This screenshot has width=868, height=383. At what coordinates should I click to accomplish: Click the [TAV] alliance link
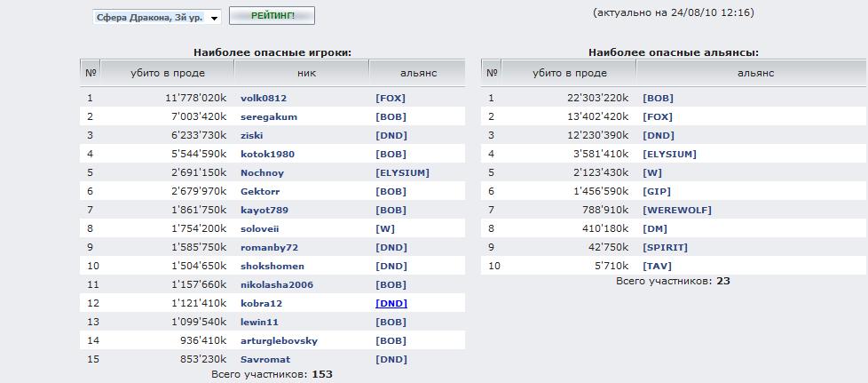[x=658, y=266]
